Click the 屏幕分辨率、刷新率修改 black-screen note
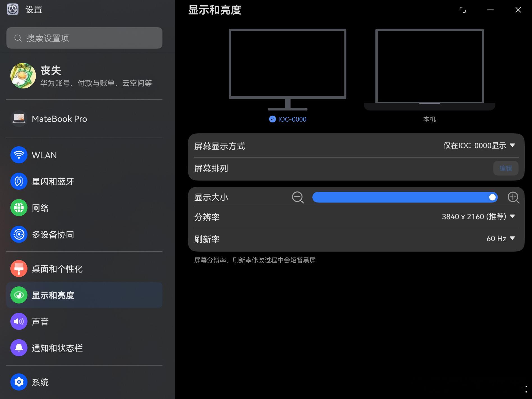 coord(255,260)
